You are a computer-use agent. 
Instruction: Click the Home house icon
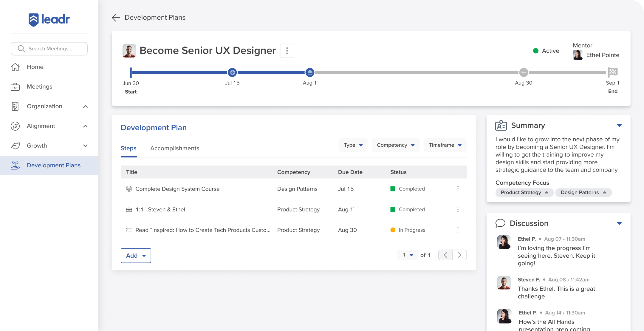point(15,67)
